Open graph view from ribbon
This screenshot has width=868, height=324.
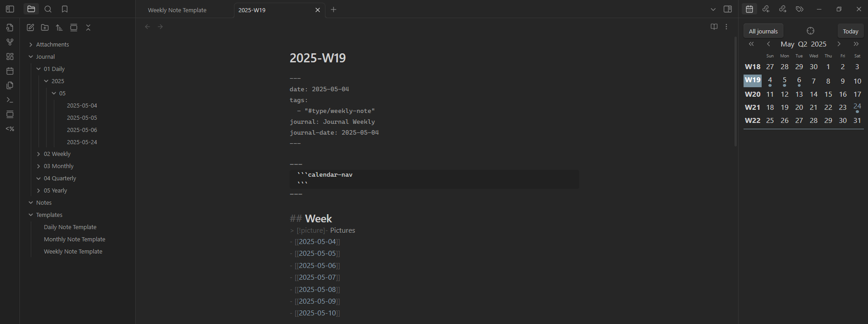pos(10,42)
